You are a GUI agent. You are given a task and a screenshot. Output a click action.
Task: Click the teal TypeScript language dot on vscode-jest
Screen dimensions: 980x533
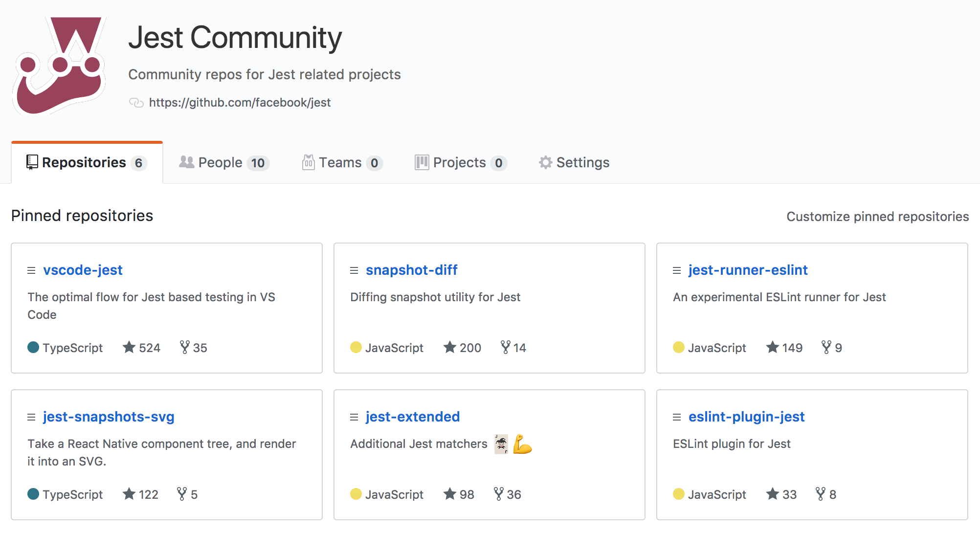pos(33,347)
